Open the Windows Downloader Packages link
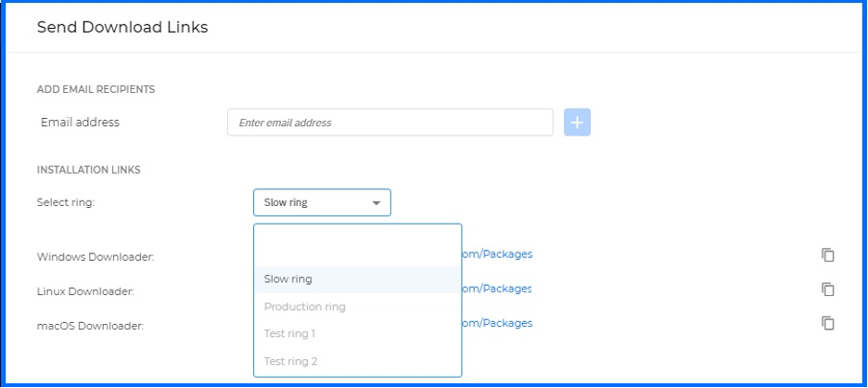 tap(497, 254)
